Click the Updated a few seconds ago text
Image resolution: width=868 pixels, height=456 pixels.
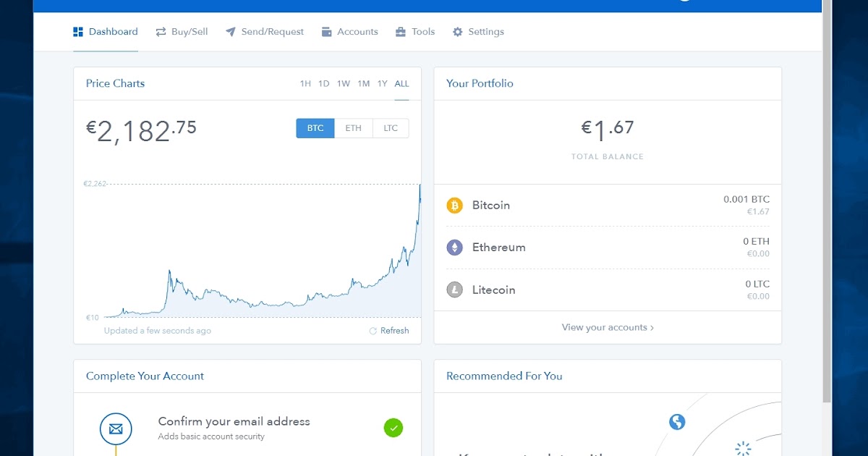(158, 331)
